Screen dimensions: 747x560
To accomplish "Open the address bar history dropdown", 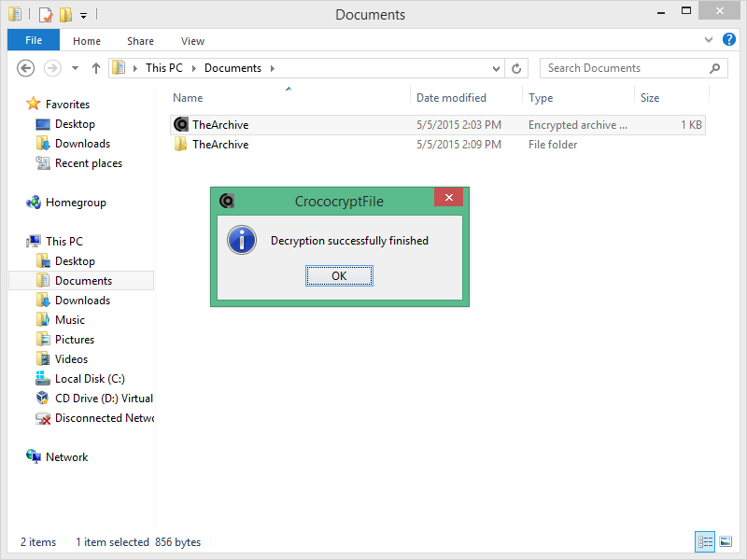I will pos(496,68).
